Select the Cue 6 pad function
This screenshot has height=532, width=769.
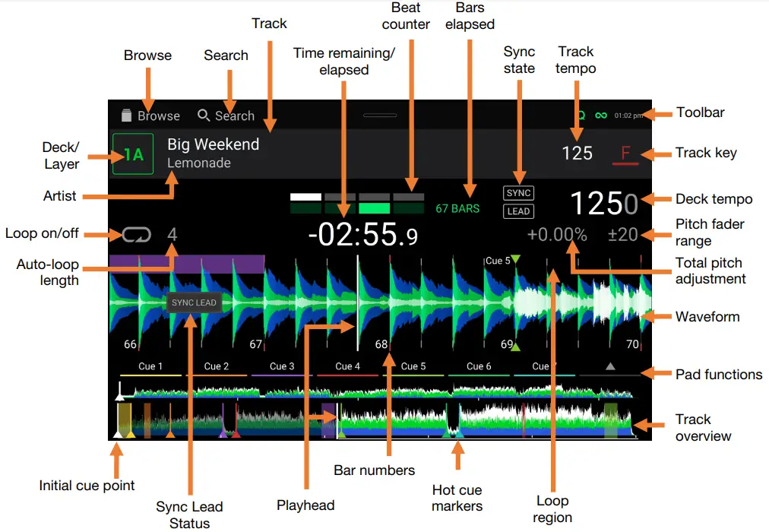[x=479, y=367]
